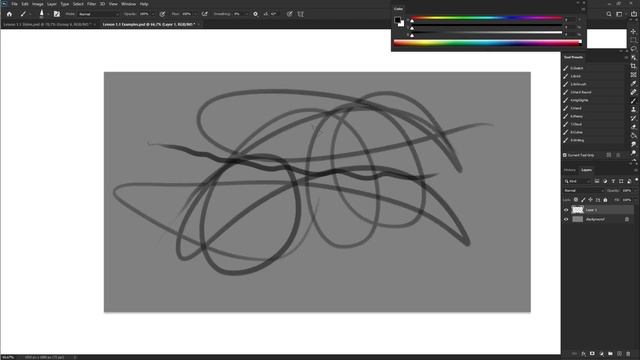
Task: Select the Rectangular Marquee tool
Action: 633,40
